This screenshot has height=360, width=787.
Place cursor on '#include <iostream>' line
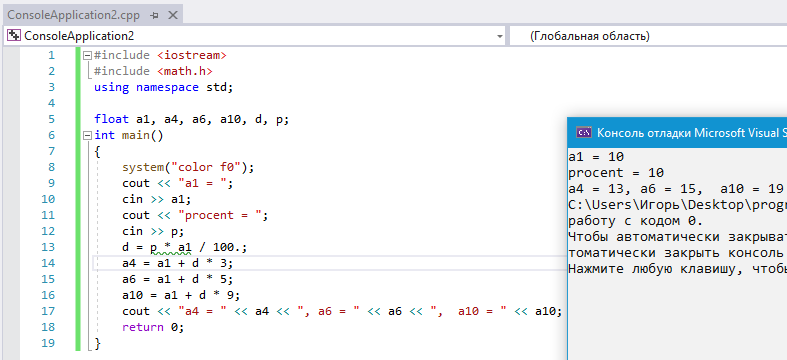[x=160, y=55]
